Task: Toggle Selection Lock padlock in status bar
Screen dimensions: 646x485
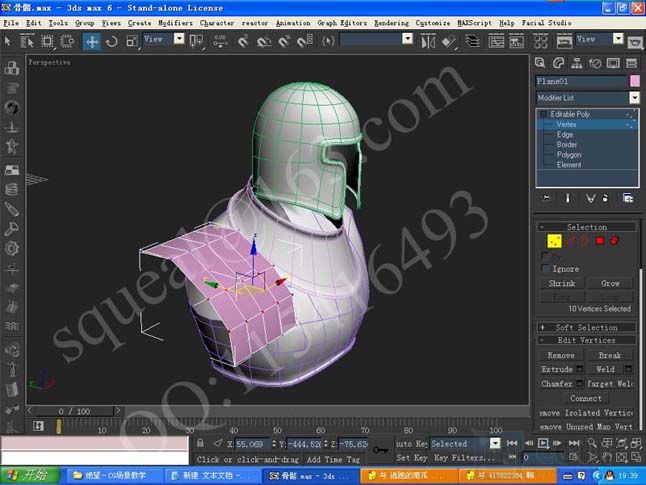Action: pyautogui.click(x=200, y=443)
